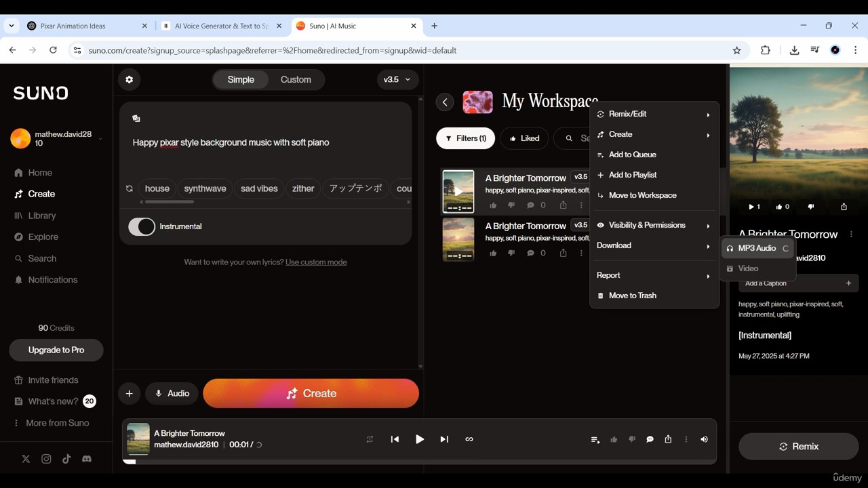Choose Add to Playlist from context menu
The height and width of the screenshot is (488, 868).
[654, 175]
